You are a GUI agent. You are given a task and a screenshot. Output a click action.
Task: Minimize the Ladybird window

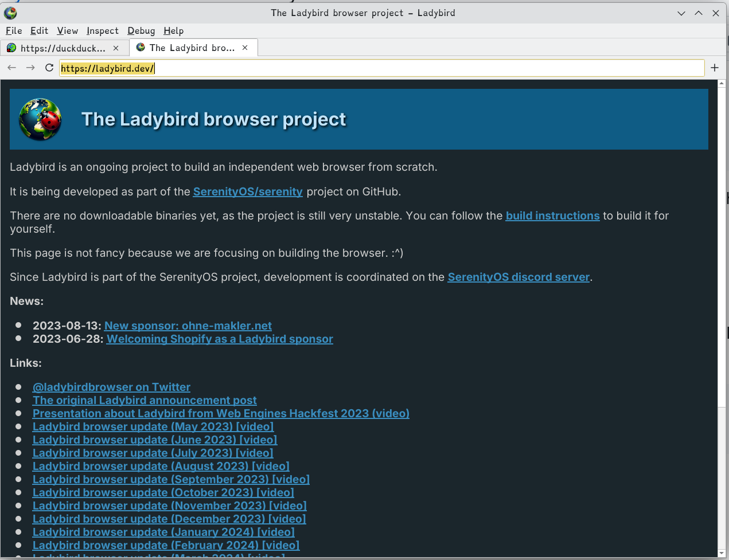pyautogui.click(x=681, y=13)
